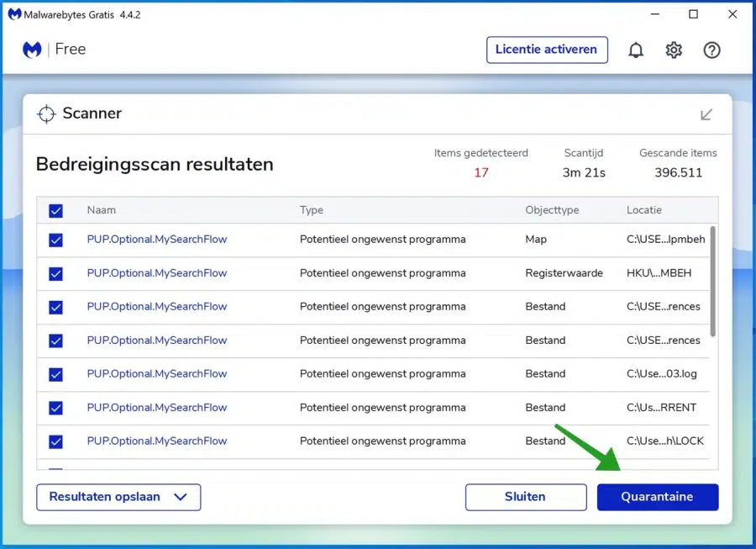Uncheck the row with location C:\Use...03.log
The width and height of the screenshot is (756, 549).
[x=56, y=374]
